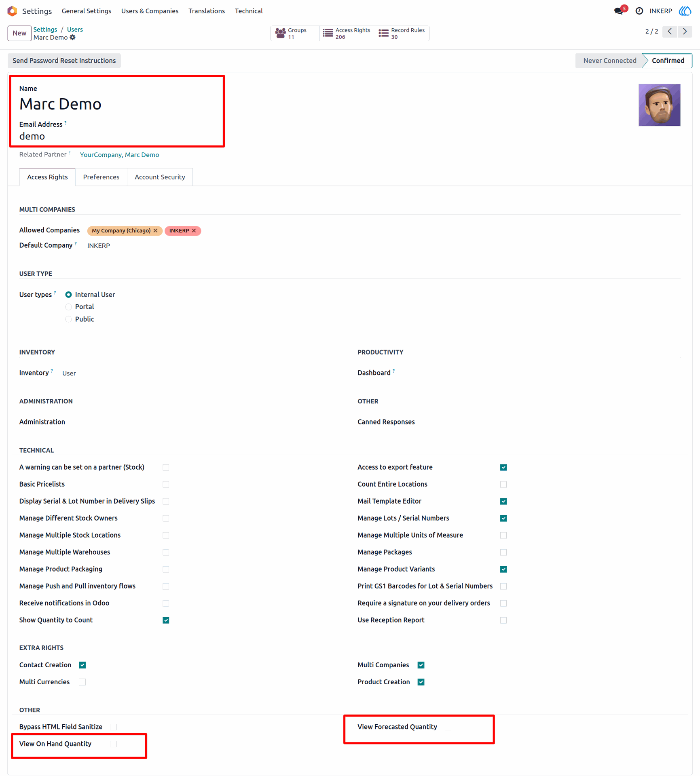This screenshot has width=700, height=776.
Task: Open Access Rights 206 stat button
Action: pyautogui.click(x=347, y=33)
